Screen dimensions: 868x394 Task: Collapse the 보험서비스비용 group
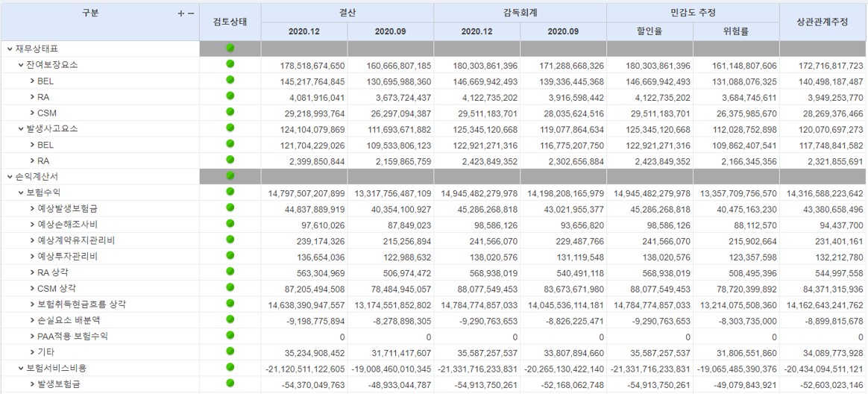coord(21,369)
